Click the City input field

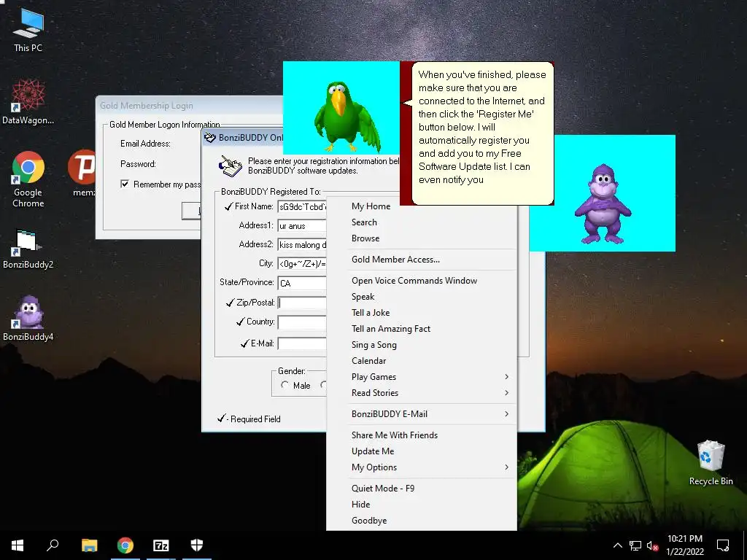pyautogui.click(x=302, y=264)
